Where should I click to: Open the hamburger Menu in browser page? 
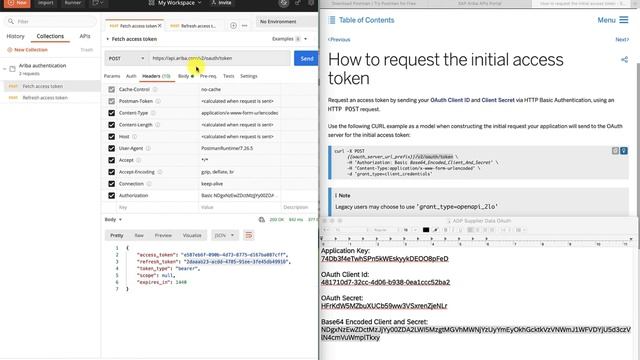coord(613,20)
